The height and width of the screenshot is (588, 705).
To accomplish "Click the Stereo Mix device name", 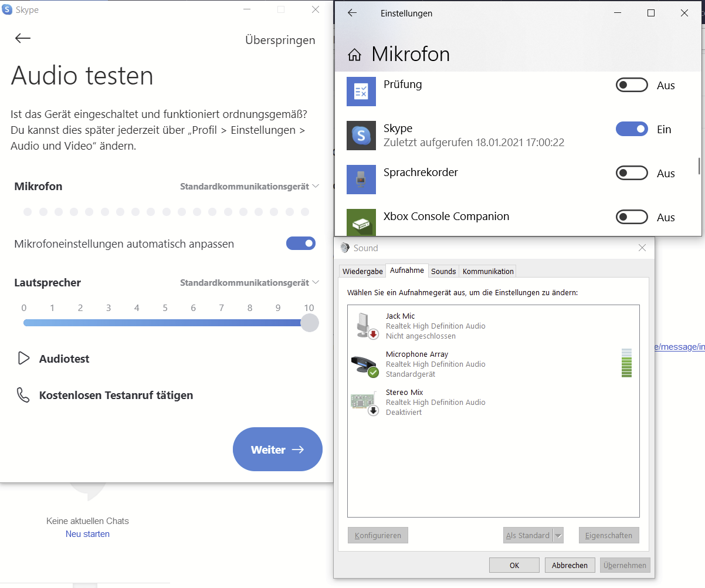I will (404, 393).
